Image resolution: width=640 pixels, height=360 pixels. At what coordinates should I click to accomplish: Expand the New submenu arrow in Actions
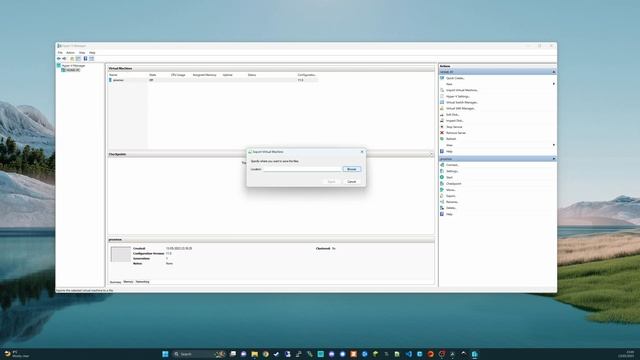[554, 84]
